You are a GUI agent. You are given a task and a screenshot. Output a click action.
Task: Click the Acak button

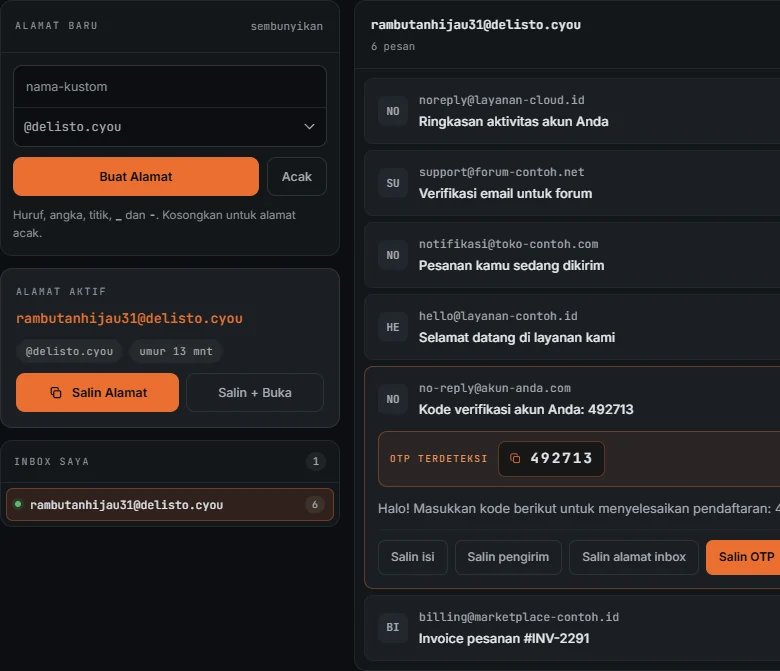297,177
